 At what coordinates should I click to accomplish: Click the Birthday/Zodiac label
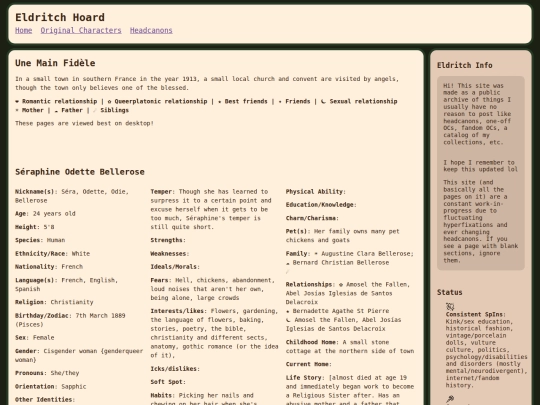(x=43, y=315)
